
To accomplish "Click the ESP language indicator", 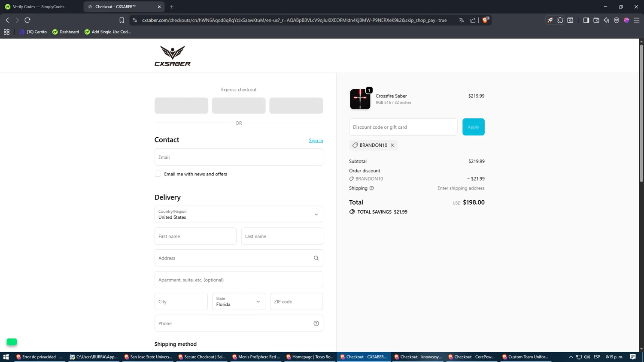I will [597, 357].
